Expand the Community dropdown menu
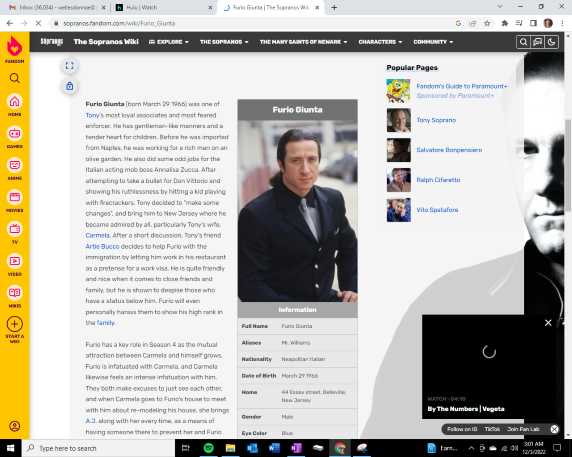 [x=433, y=42]
